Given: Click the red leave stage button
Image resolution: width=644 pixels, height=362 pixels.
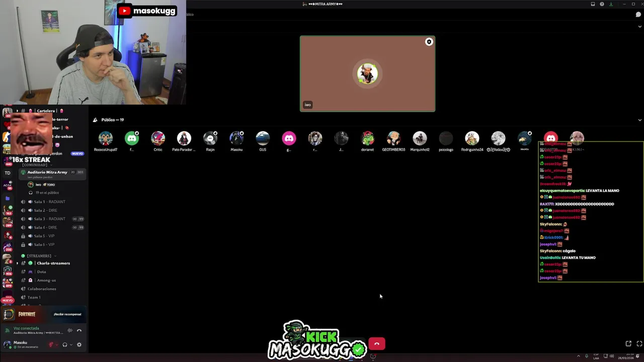Looking at the screenshot, I should tap(377, 344).
